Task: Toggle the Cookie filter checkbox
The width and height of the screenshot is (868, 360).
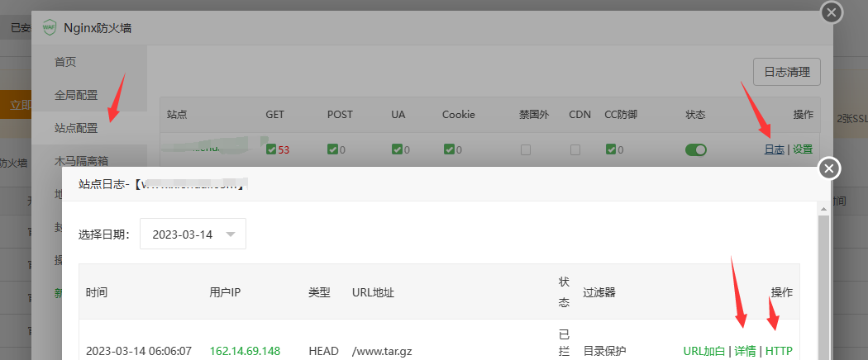Action: (448, 149)
